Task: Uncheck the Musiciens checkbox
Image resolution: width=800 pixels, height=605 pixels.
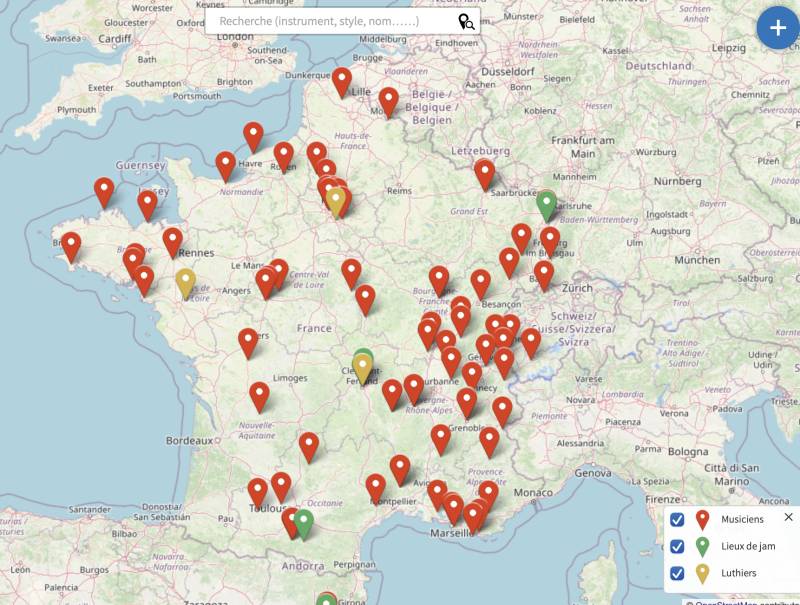Action: tap(677, 519)
